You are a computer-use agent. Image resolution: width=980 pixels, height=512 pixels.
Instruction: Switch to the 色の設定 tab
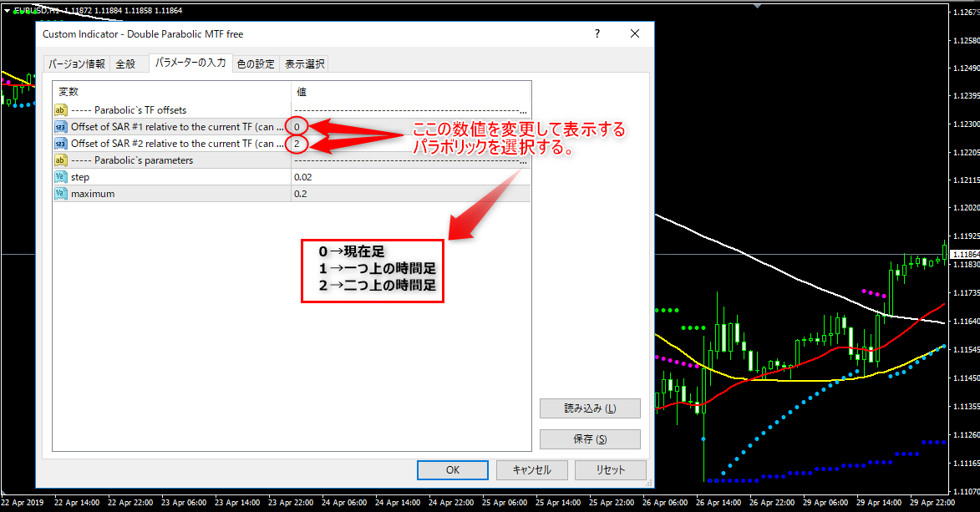[x=255, y=63]
